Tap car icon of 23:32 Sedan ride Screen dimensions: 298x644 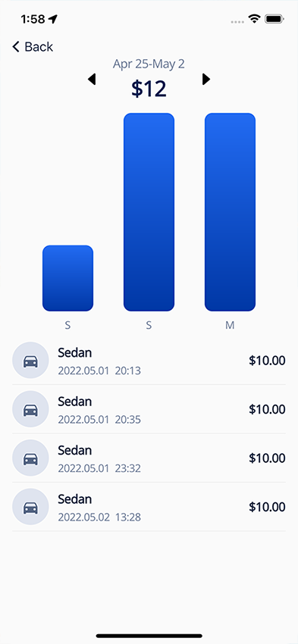pyautogui.click(x=31, y=458)
